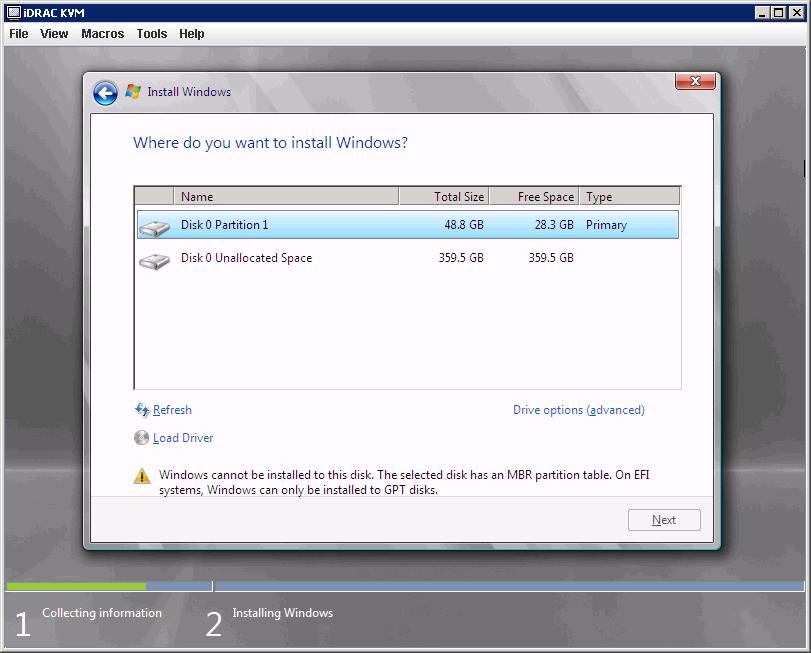Click the green installation progress bar
Screen dimensions: 811x653
(76, 586)
